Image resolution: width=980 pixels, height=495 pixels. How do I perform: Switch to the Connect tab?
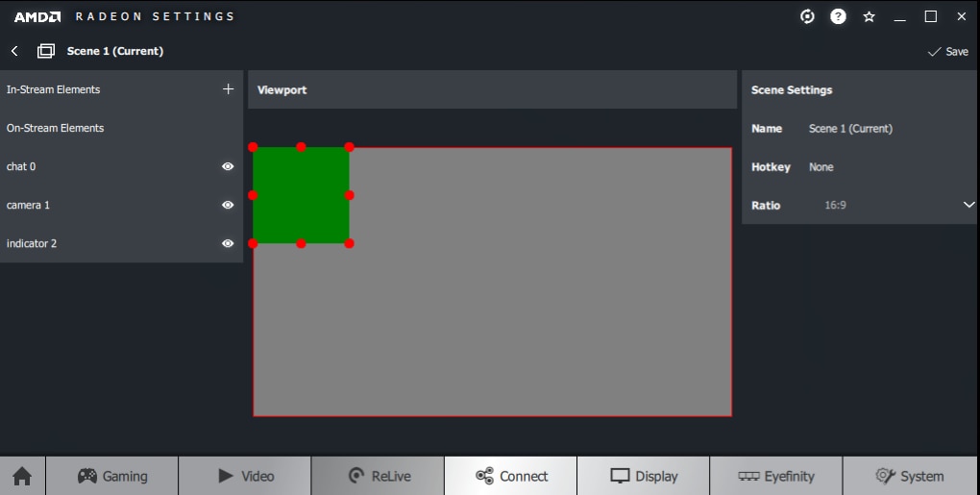coord(511,476)
